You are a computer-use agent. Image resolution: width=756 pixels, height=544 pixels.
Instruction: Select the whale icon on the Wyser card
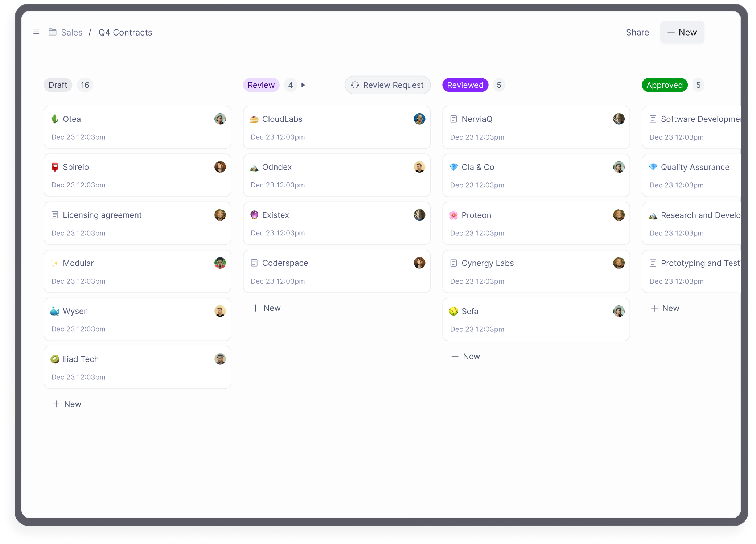(x=55, y=311)
